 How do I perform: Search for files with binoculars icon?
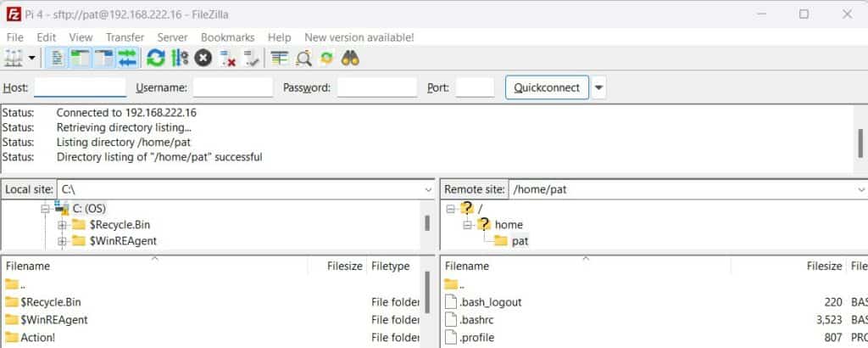[350, 58]
